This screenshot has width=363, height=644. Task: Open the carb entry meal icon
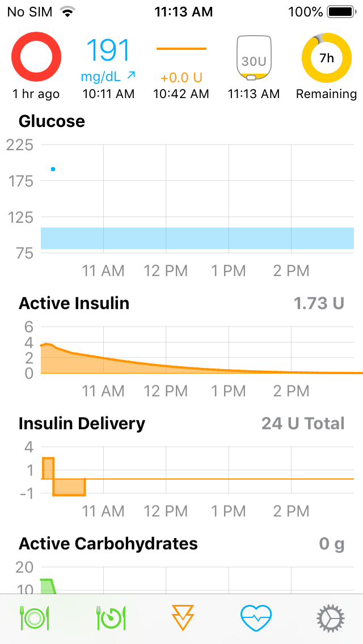34,618
